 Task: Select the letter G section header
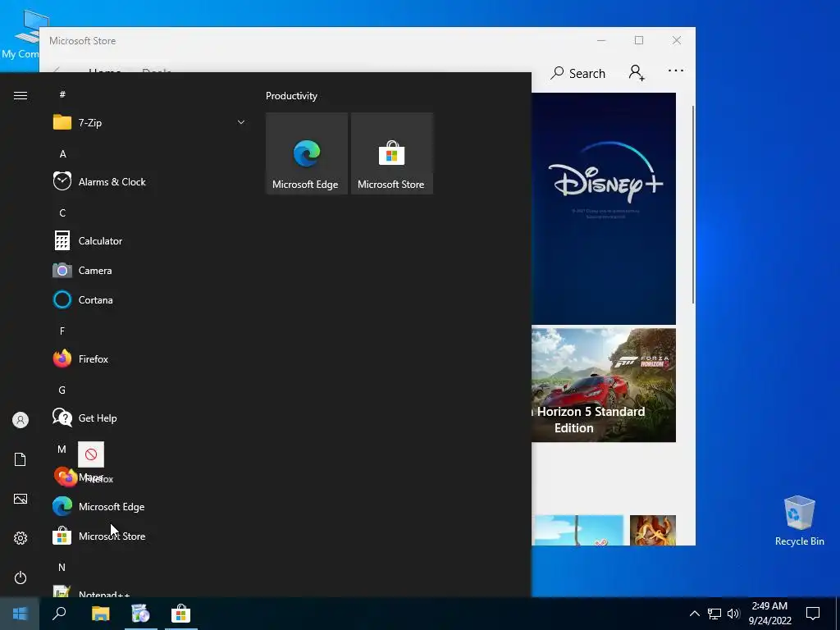tap(62, 390)
